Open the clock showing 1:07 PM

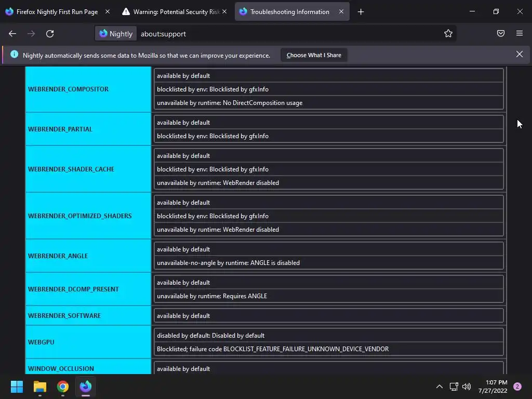point(493,387)
